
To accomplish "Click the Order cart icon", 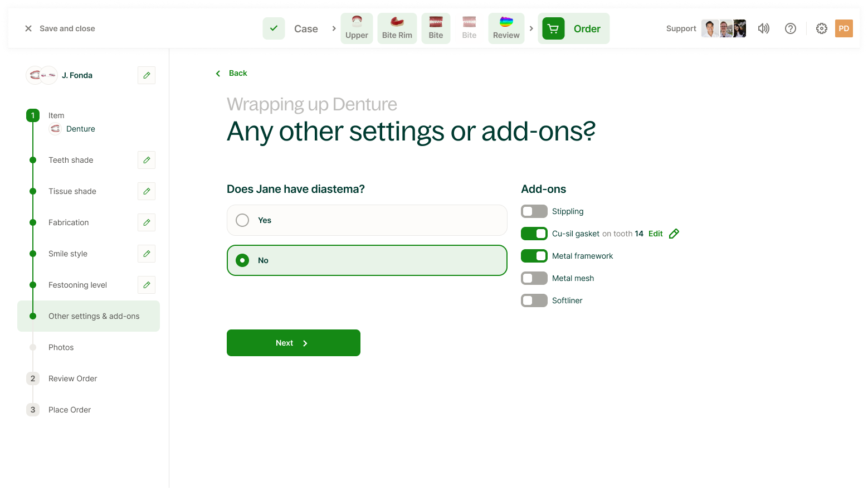I will (x=553, y=28).
